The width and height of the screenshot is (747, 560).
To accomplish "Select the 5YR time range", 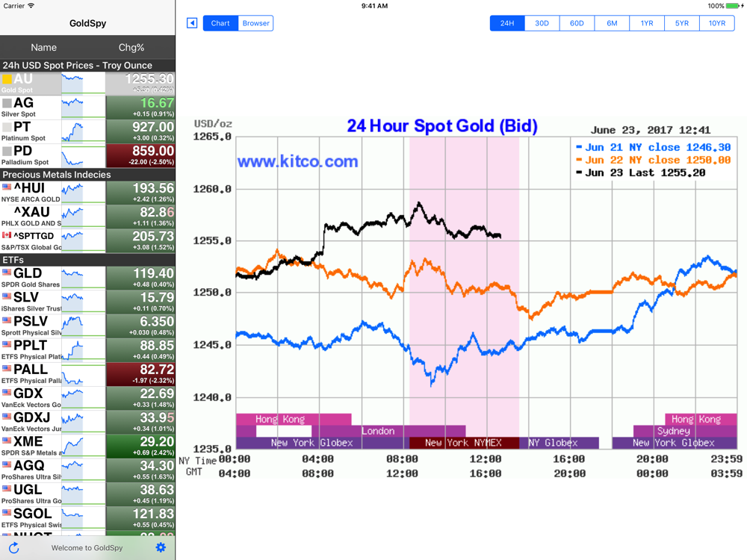I will pyautogui.click(x=682, y=23).
